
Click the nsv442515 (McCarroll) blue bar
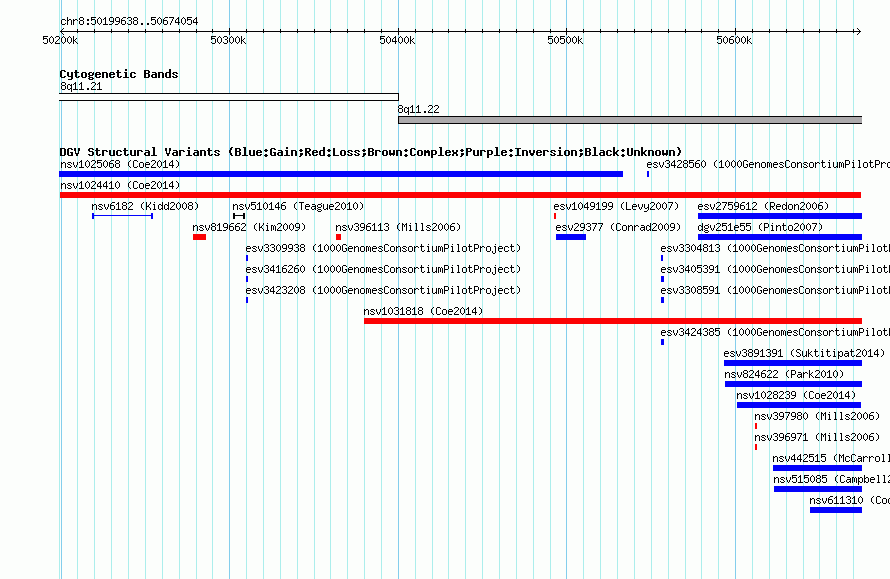817,468
